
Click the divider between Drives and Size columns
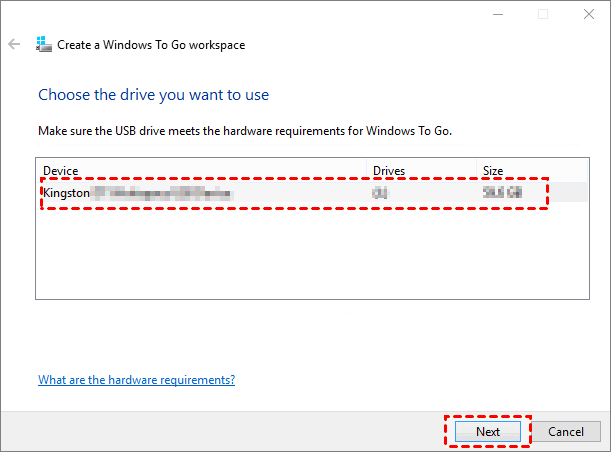pos(478,171)
